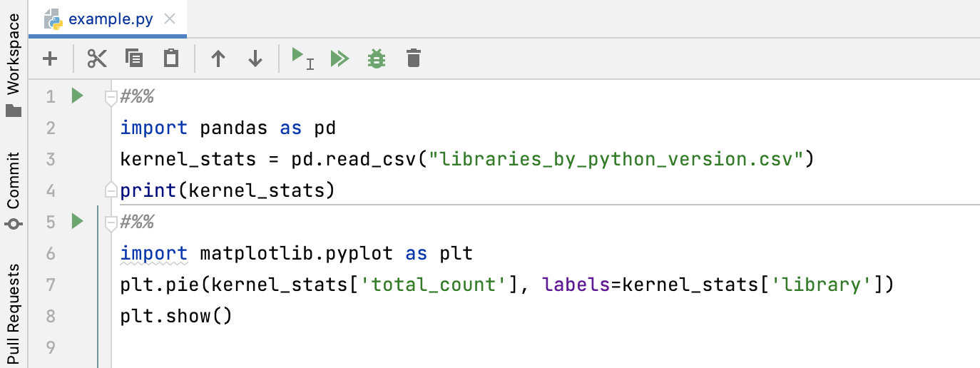This screenshot has width=980, height=368.
Task: Run the cell starting at line 1
Action: [x=78, y=96]
